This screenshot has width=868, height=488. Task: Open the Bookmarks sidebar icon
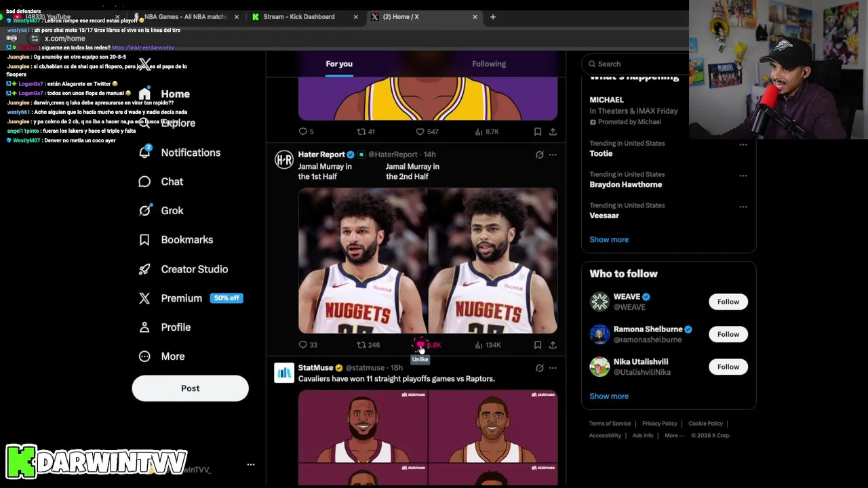click(x=144, y=240)
